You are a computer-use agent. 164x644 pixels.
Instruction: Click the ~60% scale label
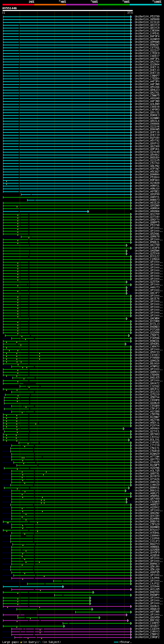click(x=94, y=2)
